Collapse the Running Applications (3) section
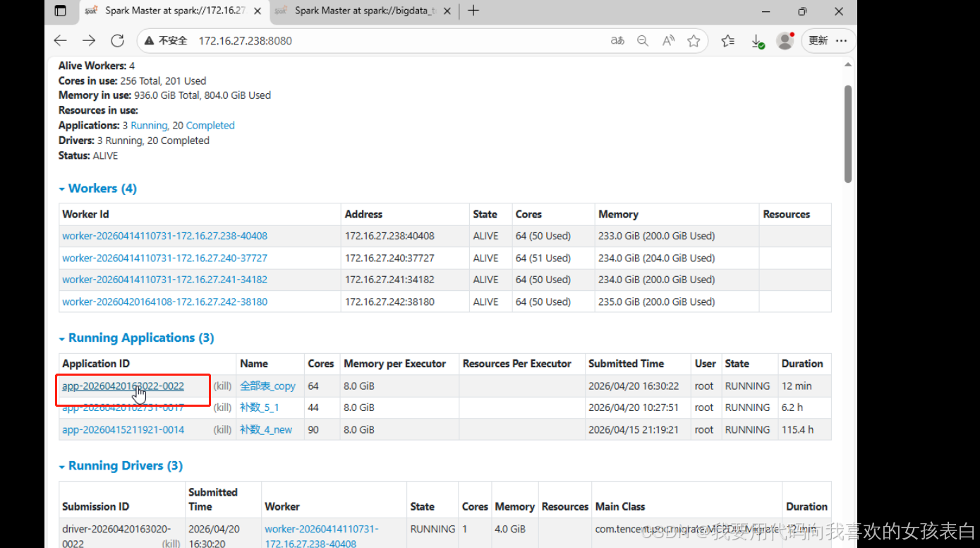Image resolution: width=980 pixels, height=548 pixels. 136,338
